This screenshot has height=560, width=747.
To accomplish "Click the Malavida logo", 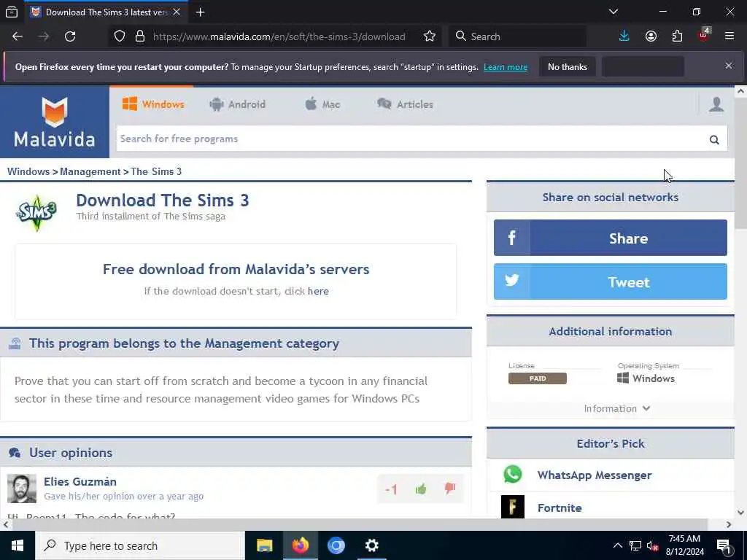I will 54,122.
